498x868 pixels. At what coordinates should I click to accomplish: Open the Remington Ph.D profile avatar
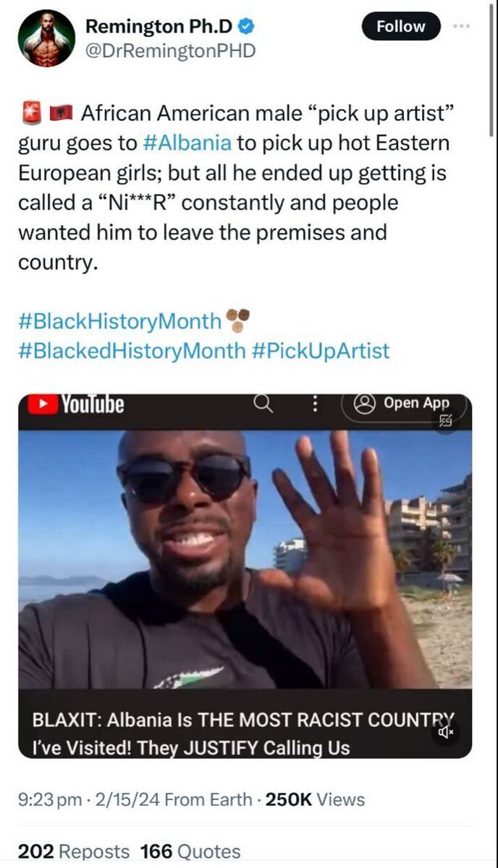(46, 38)
